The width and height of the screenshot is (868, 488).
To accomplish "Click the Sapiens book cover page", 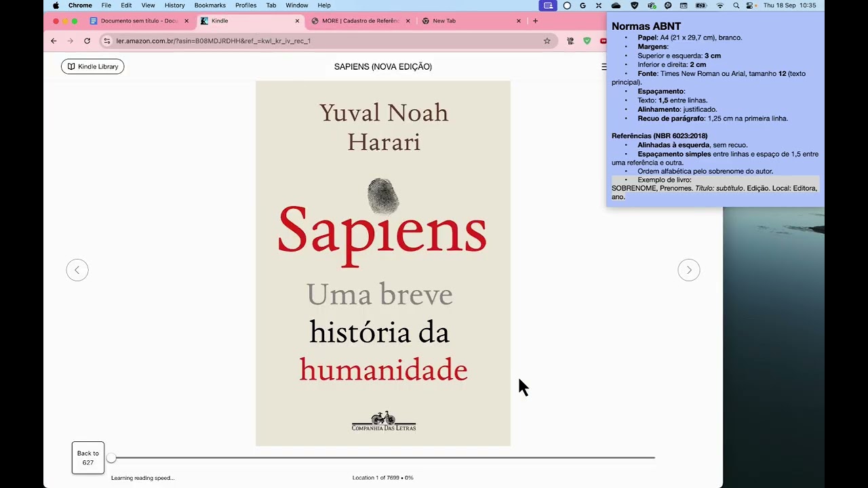I will click(383, 263).
